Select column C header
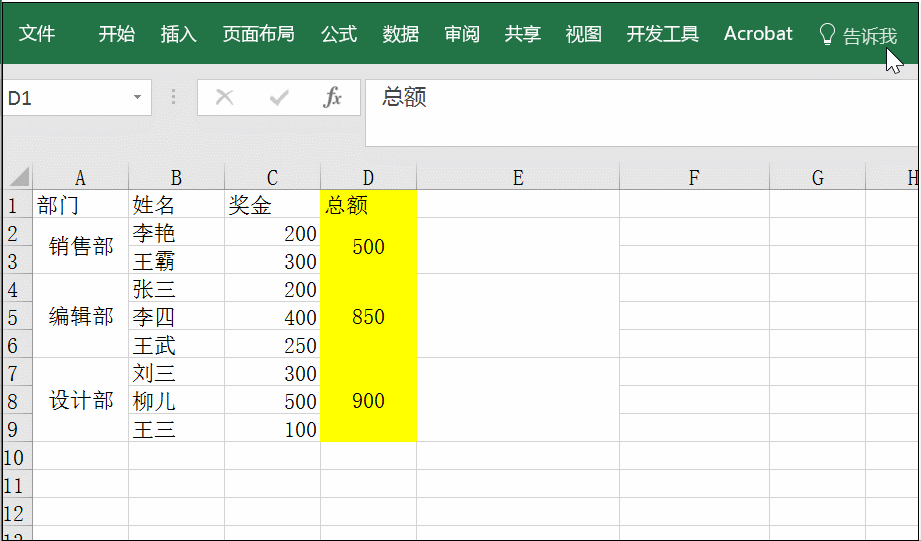Viewport: 921px width, 541px height. 273,177
